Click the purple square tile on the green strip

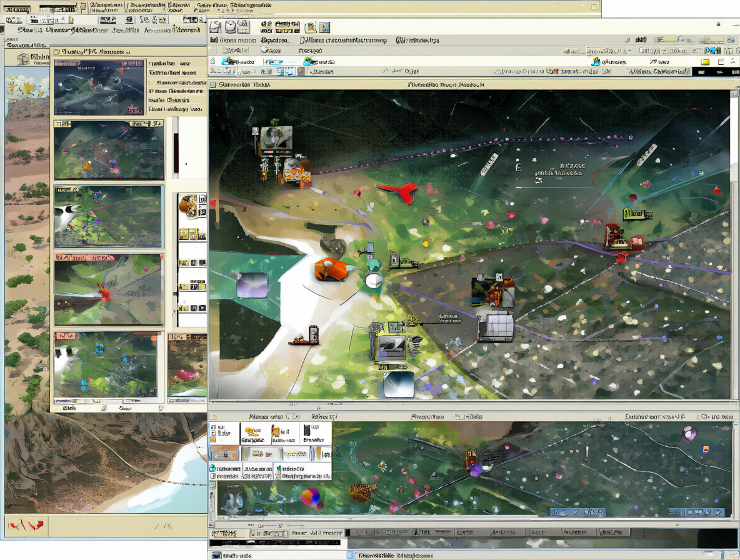[252, 285]
